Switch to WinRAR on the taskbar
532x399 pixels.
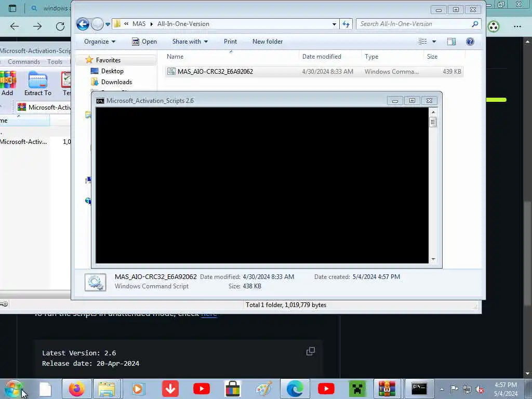tap(387, 389)
